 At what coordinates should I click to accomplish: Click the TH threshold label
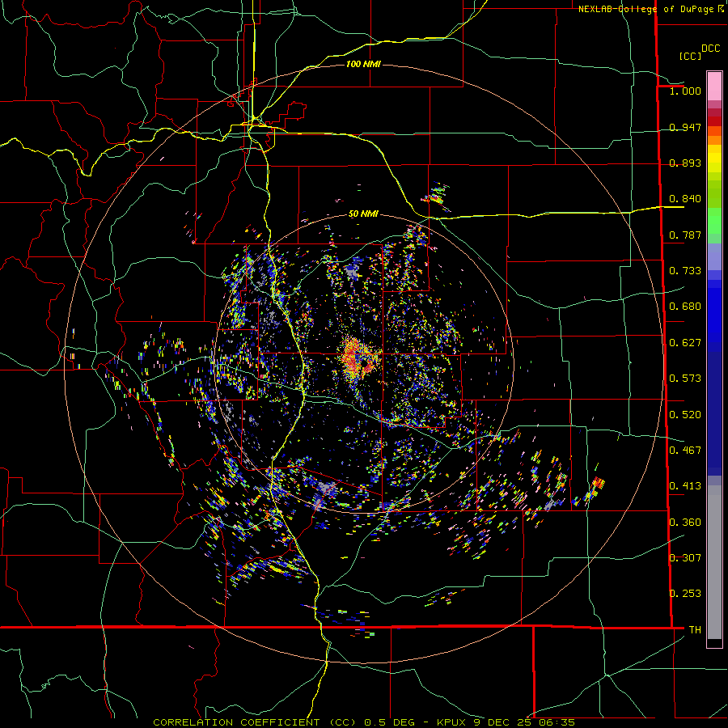coord(695,630)
